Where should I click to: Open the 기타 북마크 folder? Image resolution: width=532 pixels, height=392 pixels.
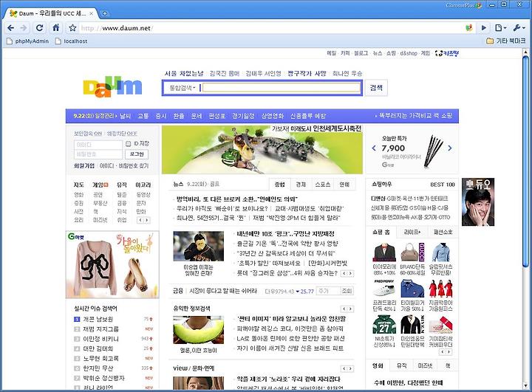506,41
